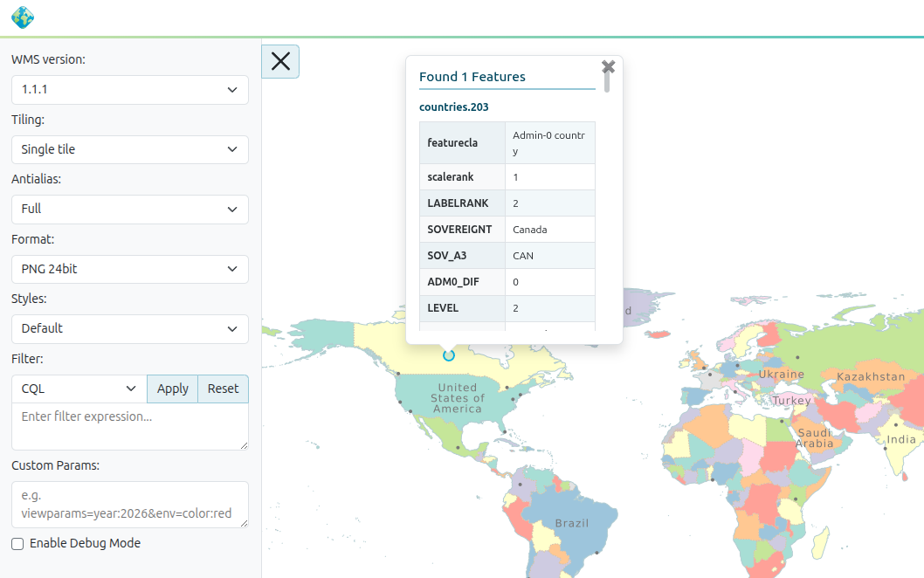Dismiss the Found 1 Features popup
This screenshot has height=578, width=924.
coord(608,67)
